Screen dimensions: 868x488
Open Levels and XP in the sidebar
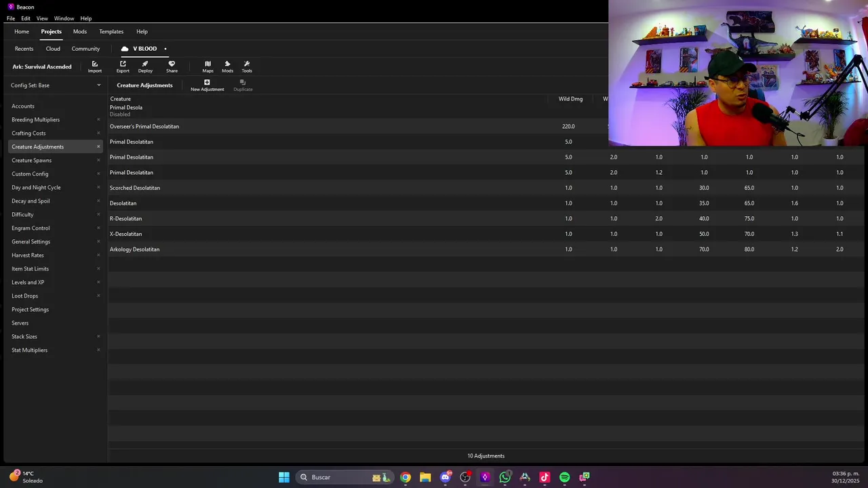[28, 282]
